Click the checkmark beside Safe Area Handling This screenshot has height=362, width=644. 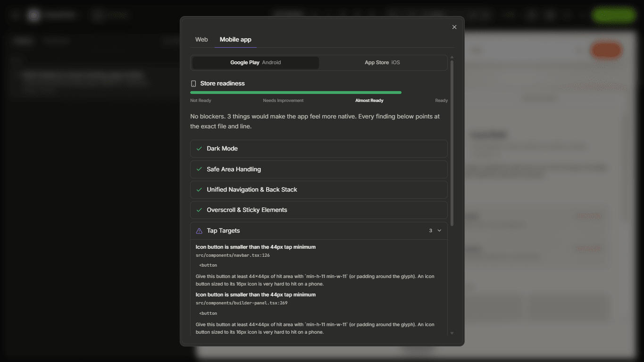[199, 169]
